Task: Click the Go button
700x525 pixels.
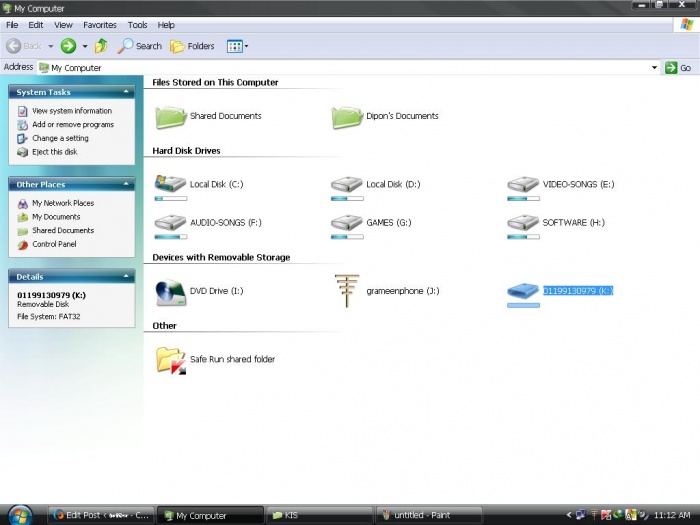Action: click(678, 67)
